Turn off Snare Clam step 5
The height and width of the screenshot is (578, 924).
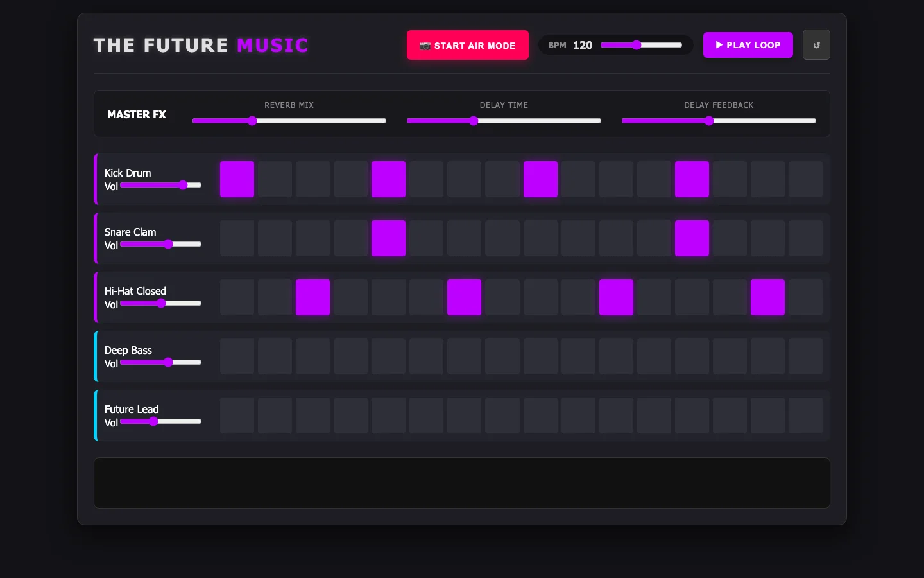pos(388,238)
